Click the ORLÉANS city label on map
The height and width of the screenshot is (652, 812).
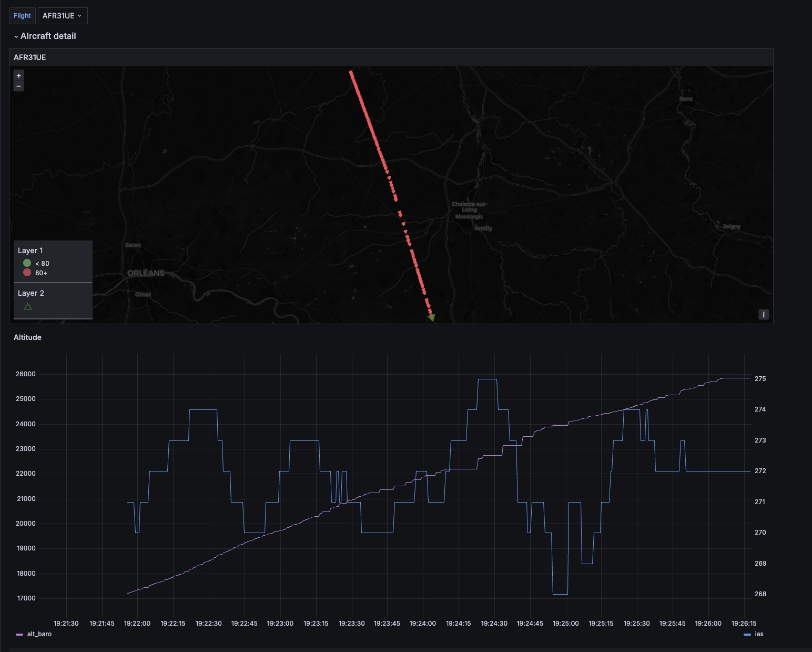(146, 273)
